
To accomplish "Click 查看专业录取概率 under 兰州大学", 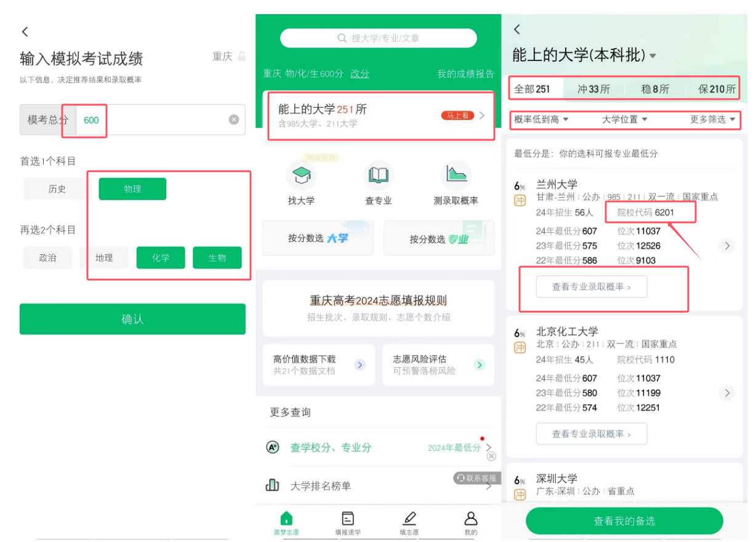I will click(x=591, y=287).
